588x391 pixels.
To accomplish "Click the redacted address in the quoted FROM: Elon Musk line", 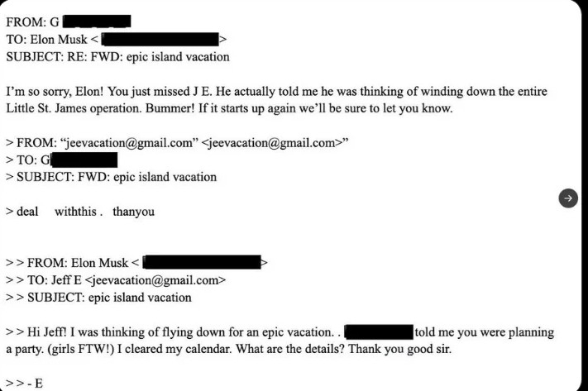I will point(203,263).
